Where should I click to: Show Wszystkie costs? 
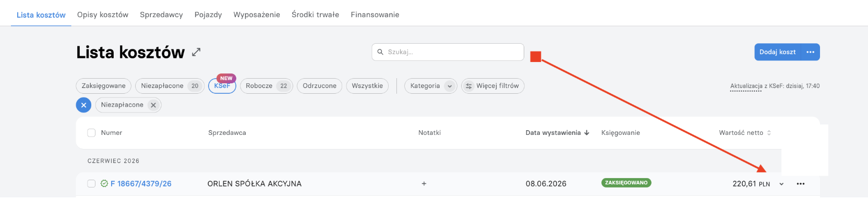(367, 86)
